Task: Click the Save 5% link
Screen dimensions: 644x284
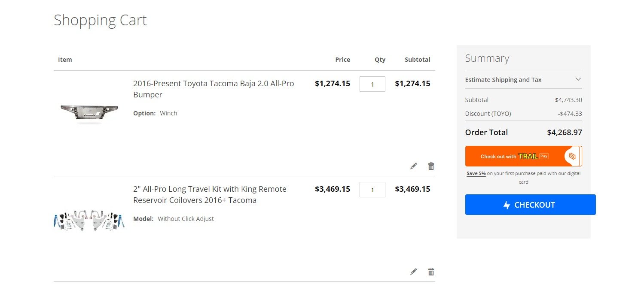Action: tap(476, 174)
